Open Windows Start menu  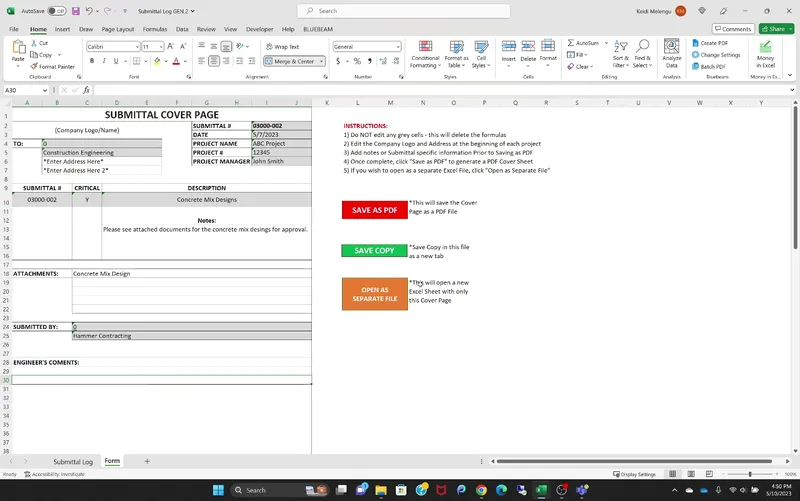(218, 490)
